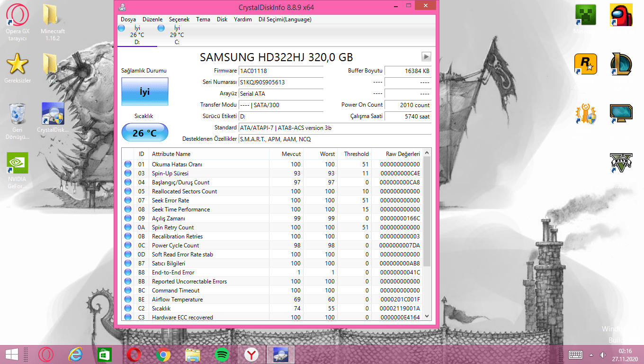
Task: Open the CrystalDiskInfo desktop shortcut
Action: (53, 118)
